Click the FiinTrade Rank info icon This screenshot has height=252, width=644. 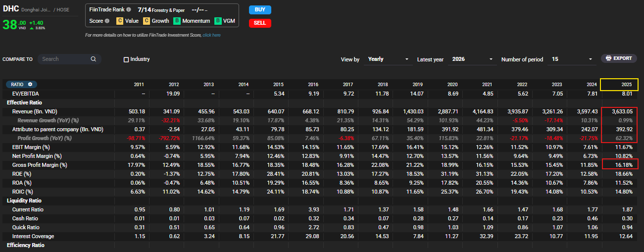(129, 9)
